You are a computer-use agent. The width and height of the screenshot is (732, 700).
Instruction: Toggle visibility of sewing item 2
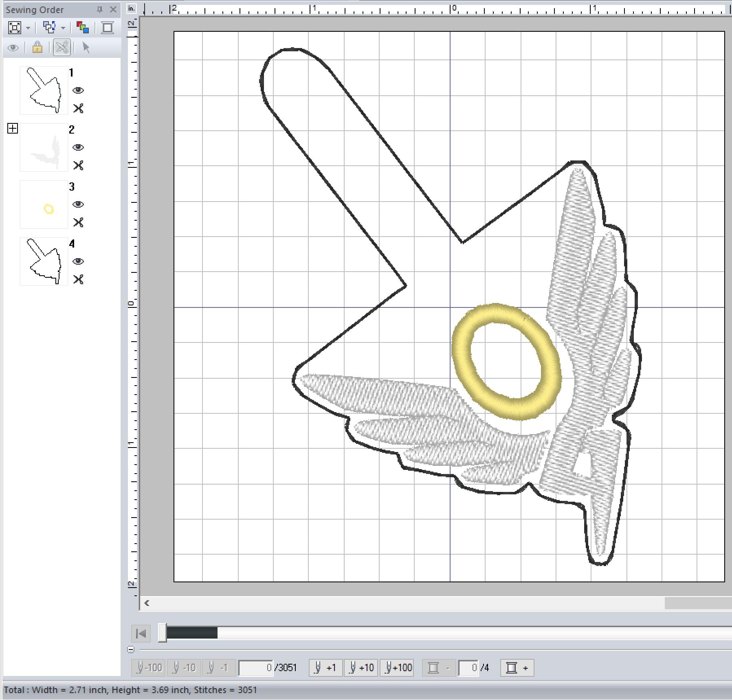(78, 147)
